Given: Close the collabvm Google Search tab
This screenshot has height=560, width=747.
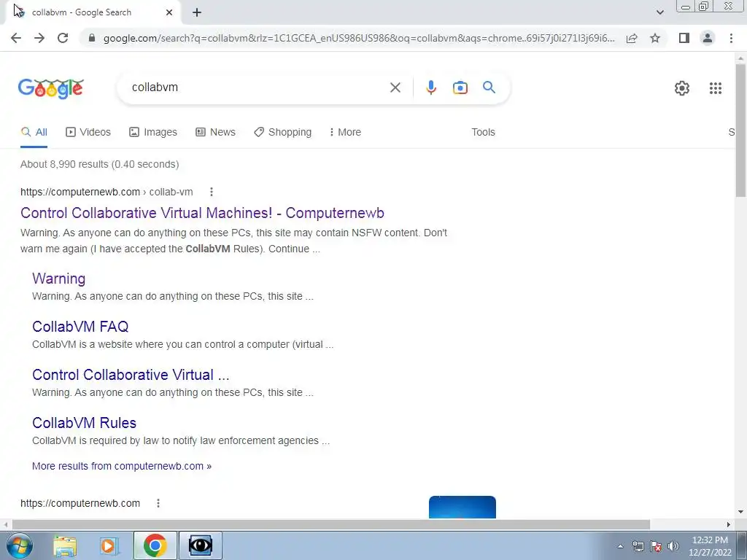Looking at the screenshot, I should pos(169,12).
